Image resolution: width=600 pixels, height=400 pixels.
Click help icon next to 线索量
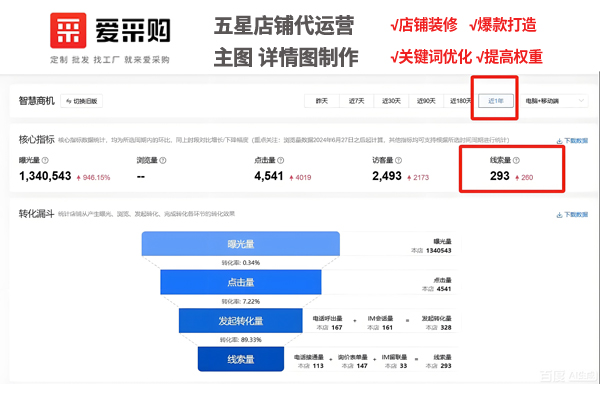click(516, 160)
